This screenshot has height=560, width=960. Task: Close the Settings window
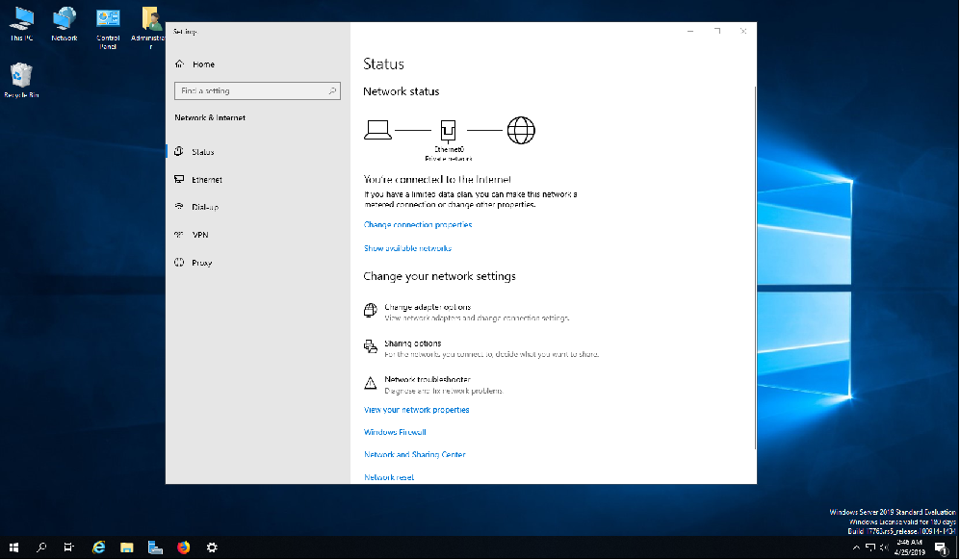coord(743,31)
